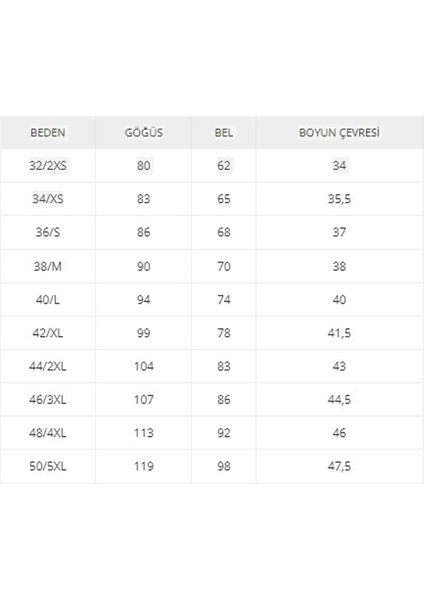Screen dimensions: 424x600
Task: Select the BOYUN ÇEVRESİ header cell
Action: coord(339,133)
